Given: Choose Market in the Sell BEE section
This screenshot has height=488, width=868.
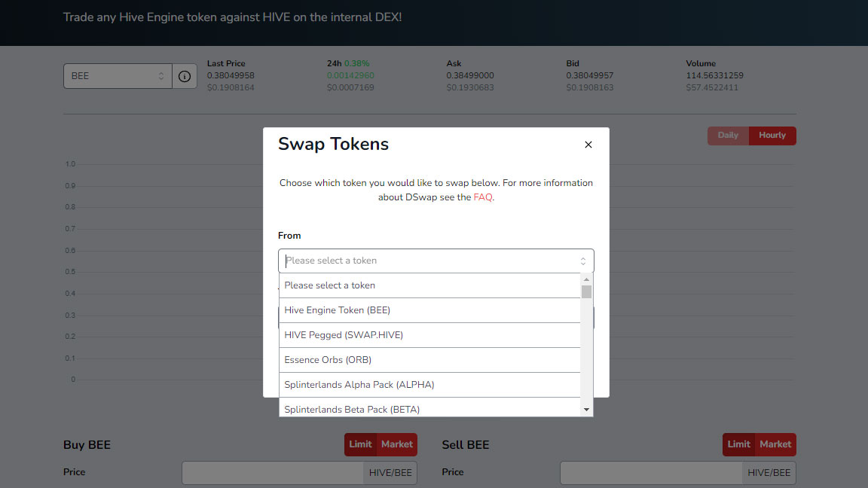Looking at the screenshot, I should (775, 444).
